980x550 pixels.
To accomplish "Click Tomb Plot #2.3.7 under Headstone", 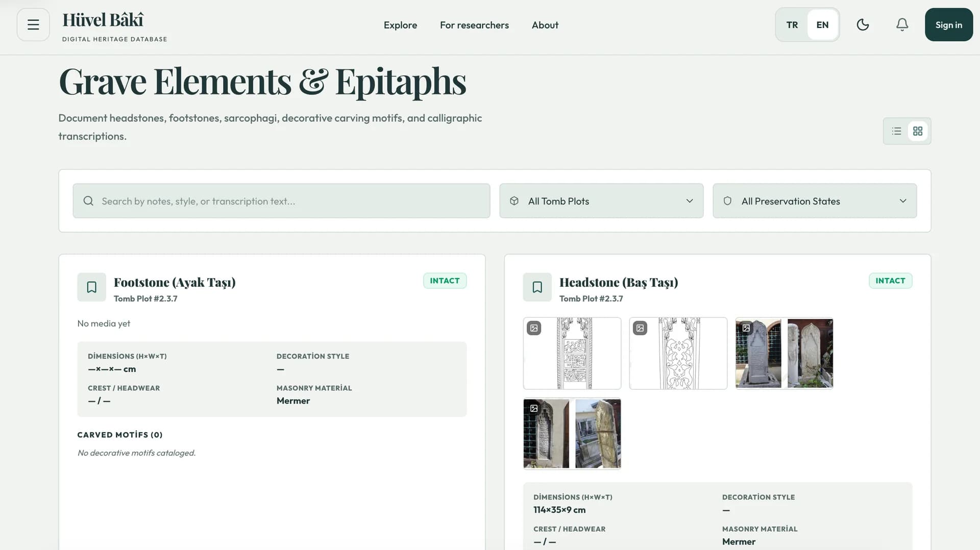I will 591,298.
